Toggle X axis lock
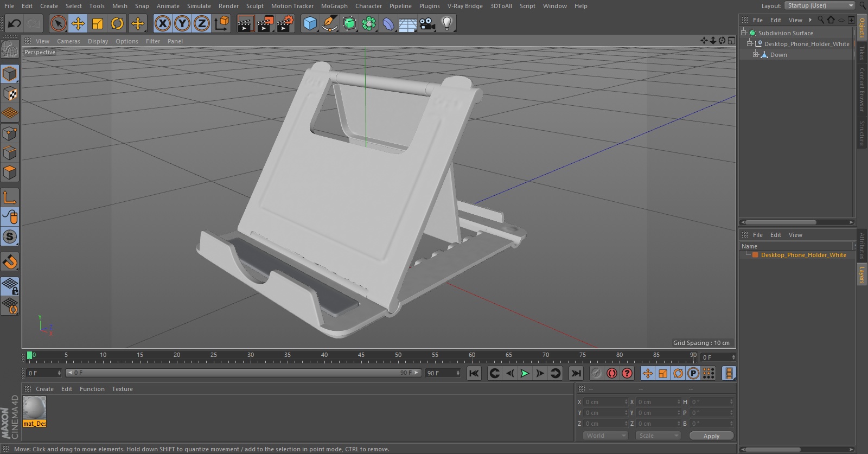 [162, 23]
